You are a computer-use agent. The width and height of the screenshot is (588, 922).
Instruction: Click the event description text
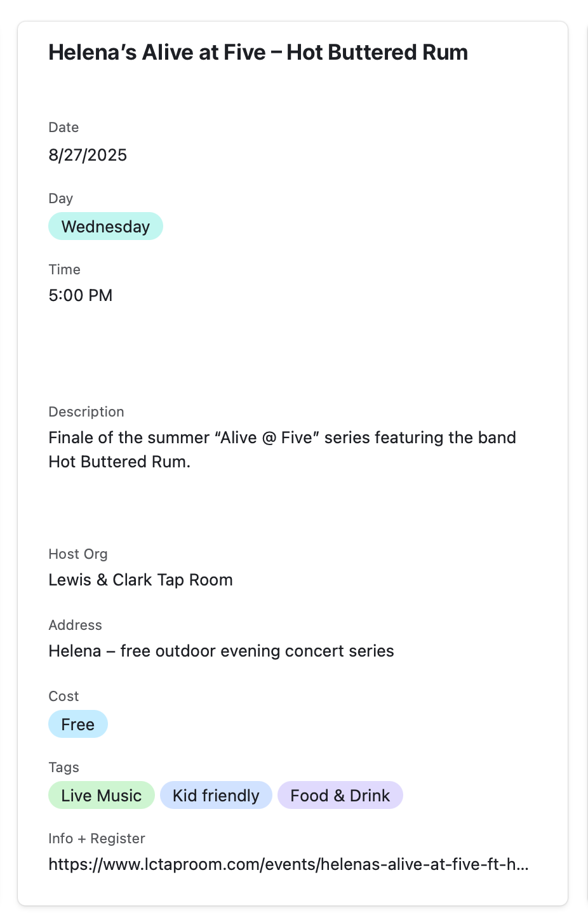(x=282, y=450)
